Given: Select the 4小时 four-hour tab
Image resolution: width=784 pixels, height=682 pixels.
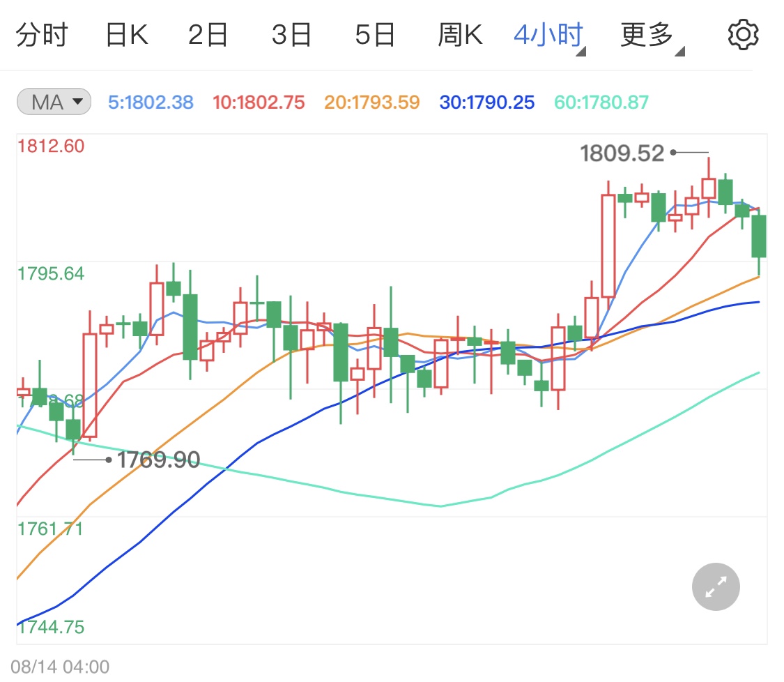Looking at the screenshot, I should click(x=547, y=33).
